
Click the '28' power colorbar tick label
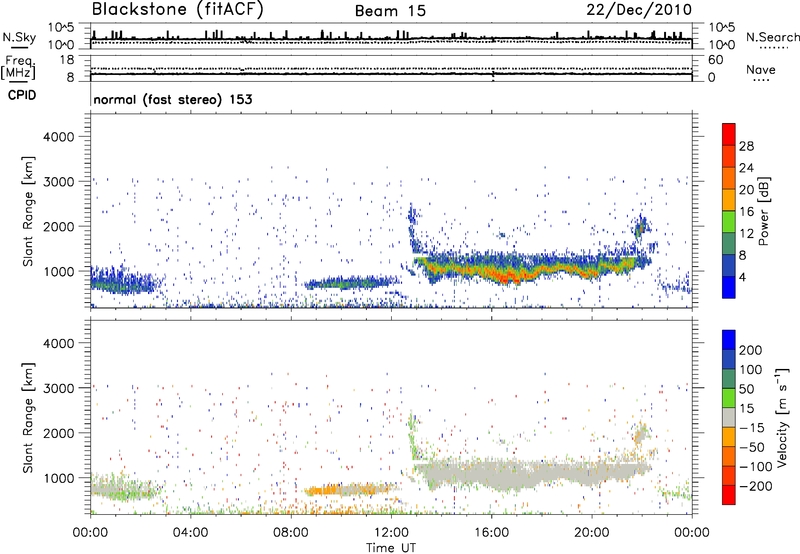(746, 146)
